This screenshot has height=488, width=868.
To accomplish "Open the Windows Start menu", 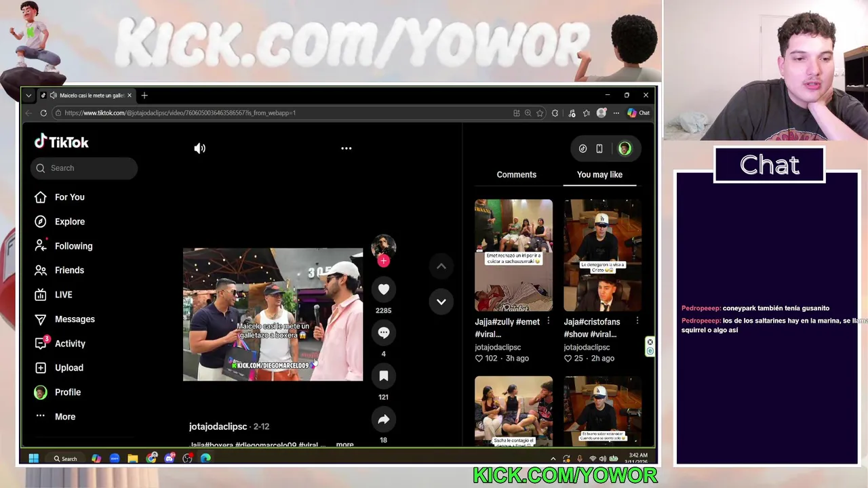I will (33, 459).
